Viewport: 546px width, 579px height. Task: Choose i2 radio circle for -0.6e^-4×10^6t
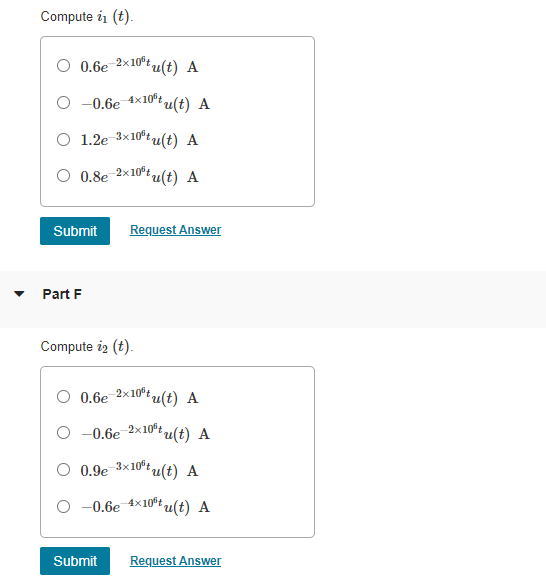coord(63,506)
